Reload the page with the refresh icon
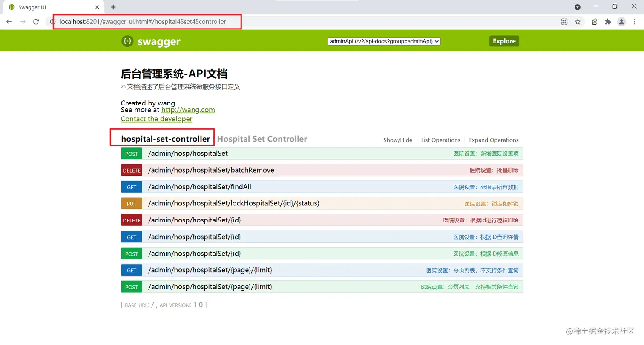The height and width of the screenshot is (345, 644). point(36,22)
